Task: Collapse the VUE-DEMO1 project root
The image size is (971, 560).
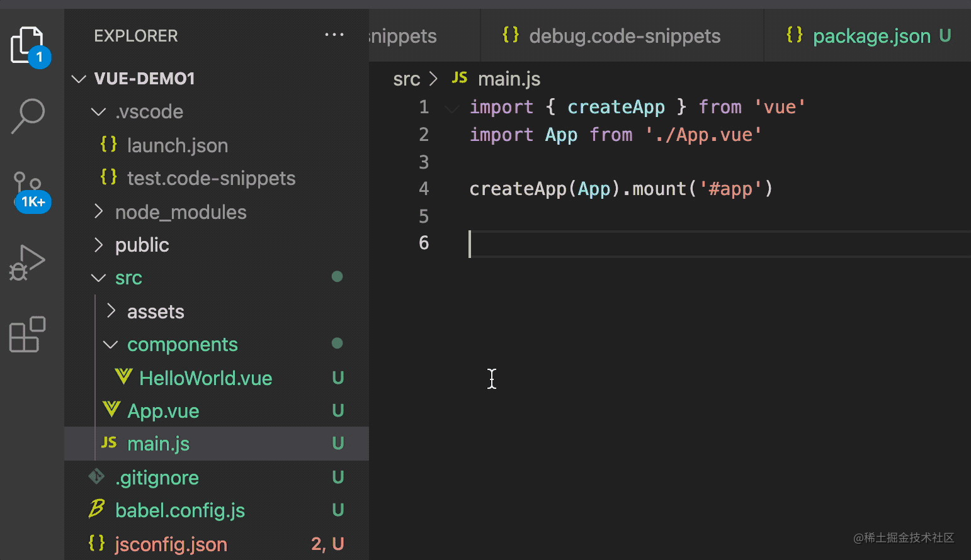Action: (79, 79)
